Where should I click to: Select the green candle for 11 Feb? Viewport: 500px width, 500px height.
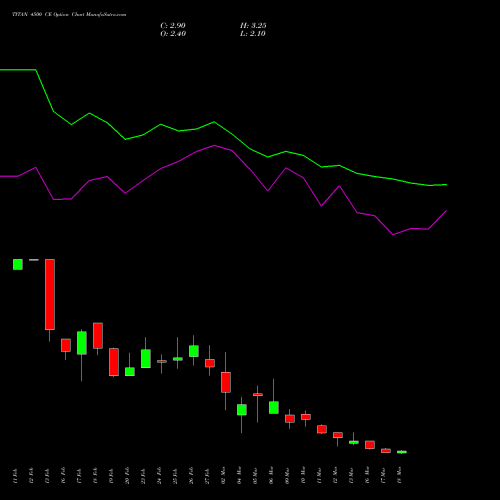pyautogui.click(x=18, y=264)
